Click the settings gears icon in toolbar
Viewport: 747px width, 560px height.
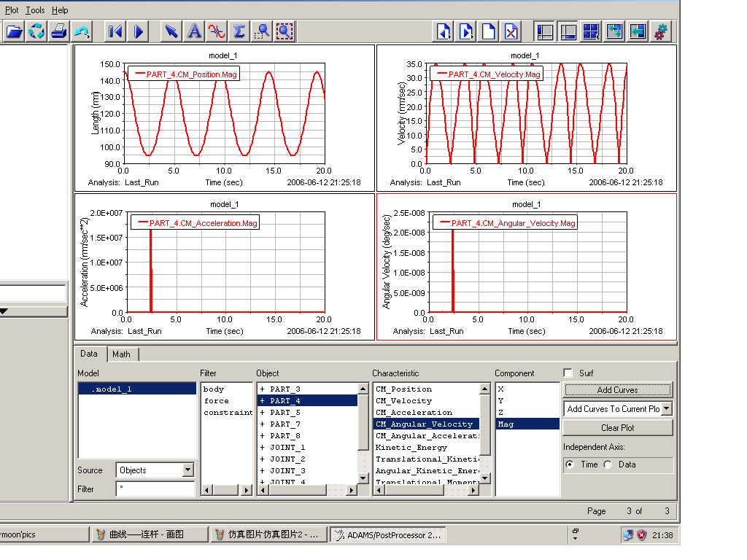pos(660,31)
